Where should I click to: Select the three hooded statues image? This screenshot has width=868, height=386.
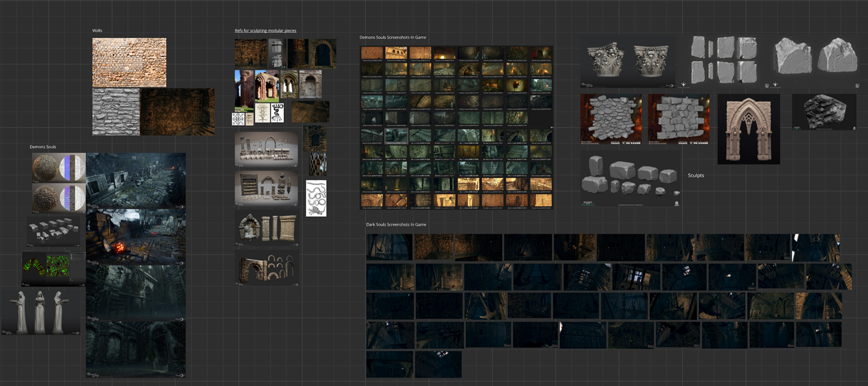pos(40,311)
